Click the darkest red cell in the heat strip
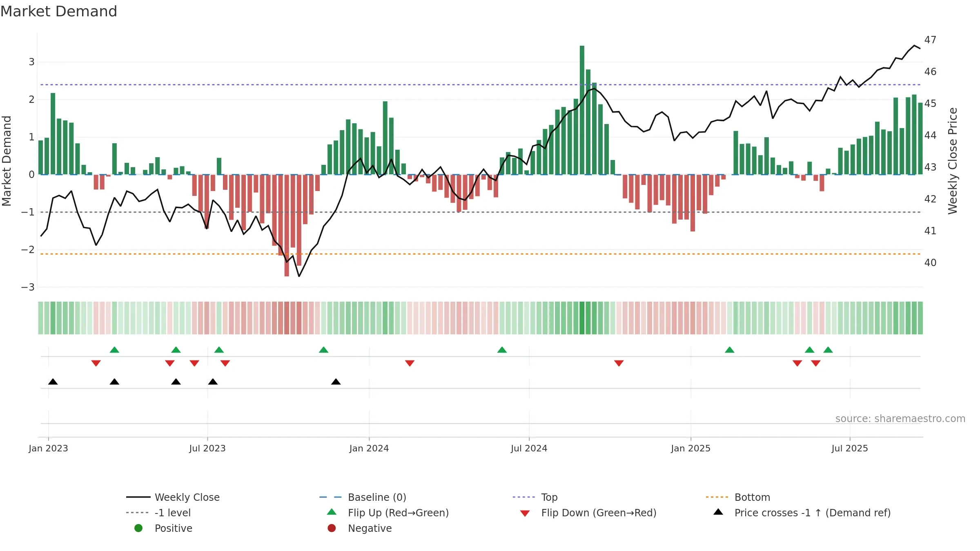 pos(287,318)
